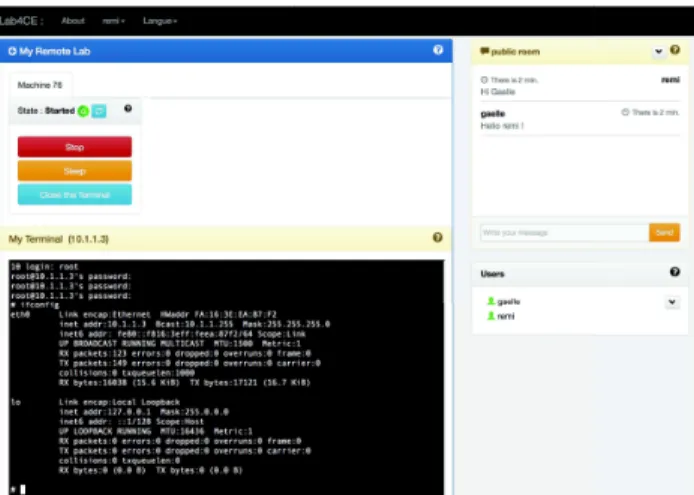
Task: Click the 'public room' title text
Action: [515, 52]
